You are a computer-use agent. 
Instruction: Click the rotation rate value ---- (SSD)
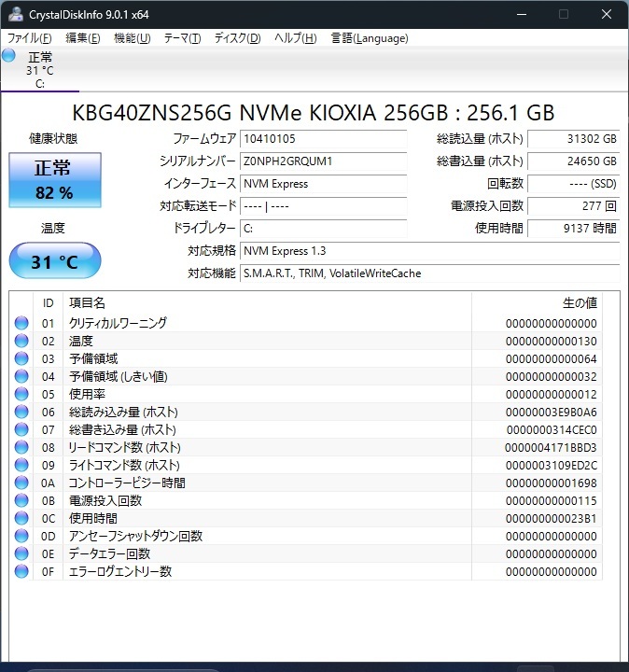pos(574,184)
